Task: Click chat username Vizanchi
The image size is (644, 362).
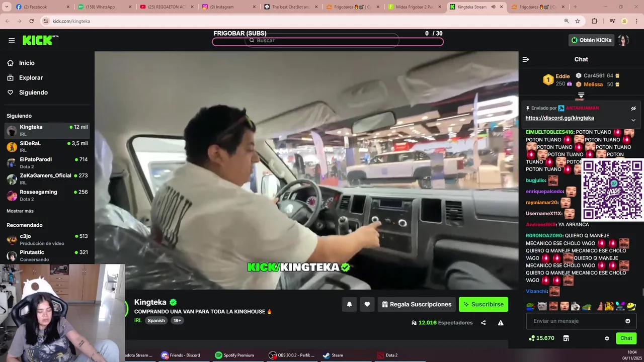Action: point(536,292)
